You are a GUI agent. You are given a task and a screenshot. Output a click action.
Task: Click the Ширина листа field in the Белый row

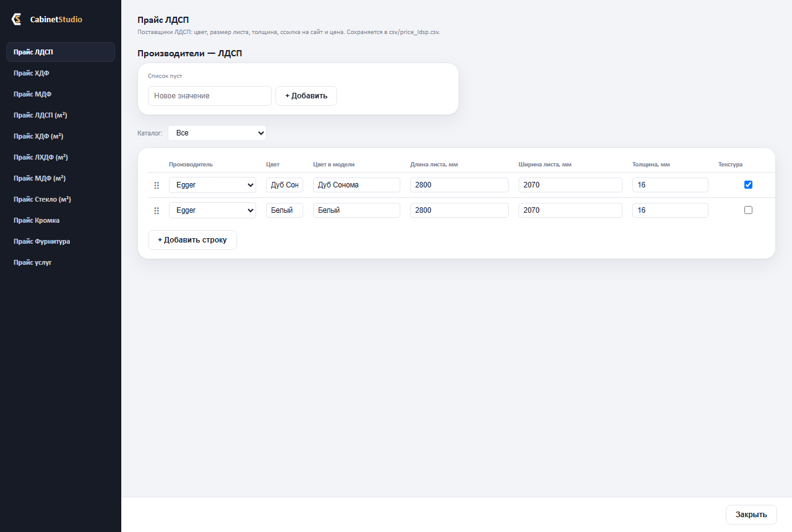coord(570,210)
